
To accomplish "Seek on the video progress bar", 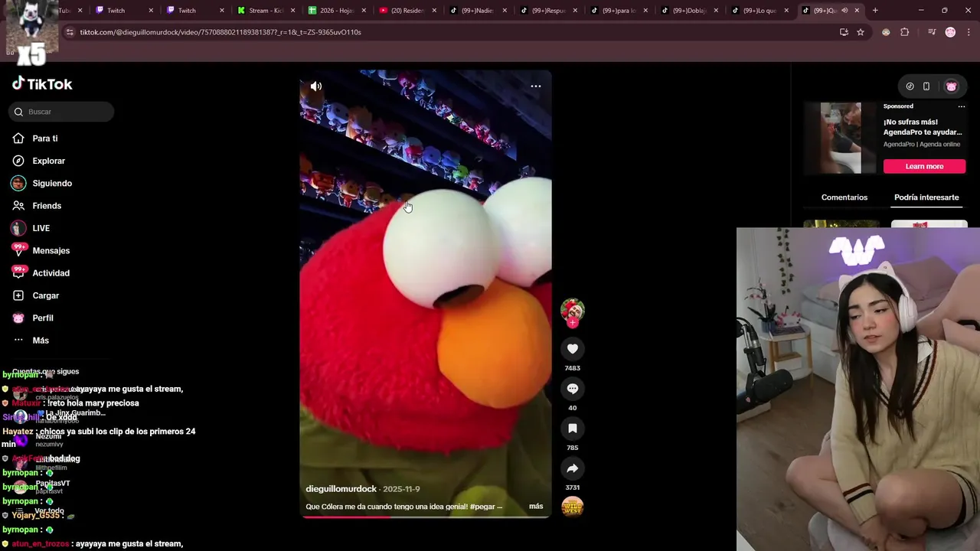I will pyautogui.click(x=425, y=517).
